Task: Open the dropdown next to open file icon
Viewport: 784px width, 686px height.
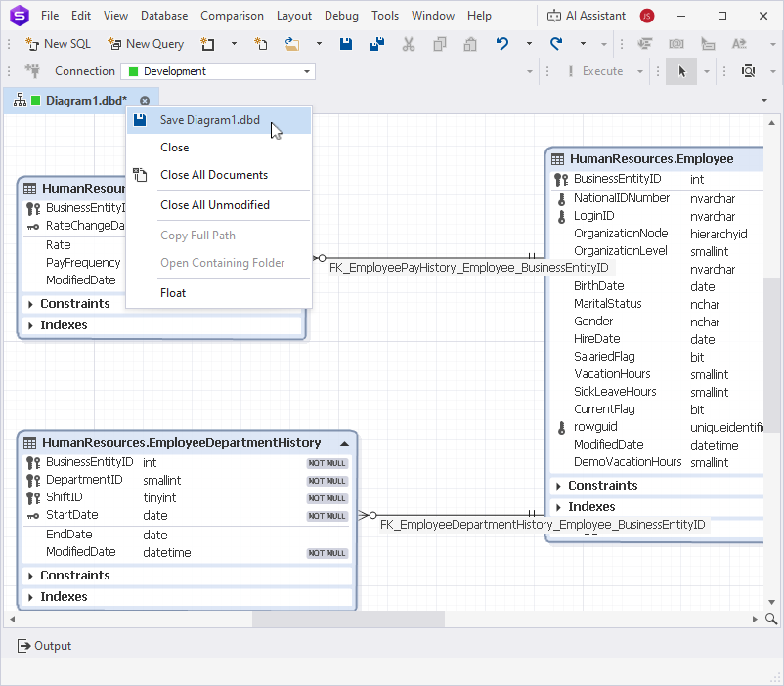Action: [319, 44]
